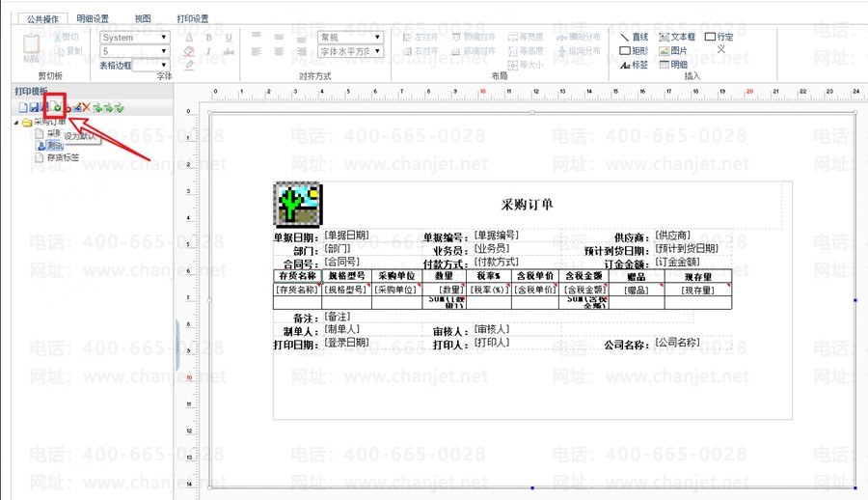Viewport: 868px width, 500px height.
Task: Align text vertically to middle
Action: point(279,37)
